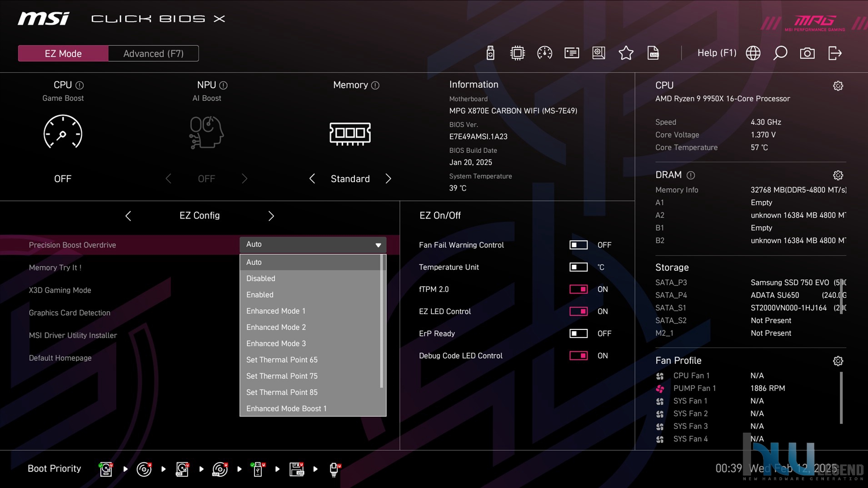868x488 pixels.
Task: Open the CPU chip settings icon
Action: [517, 53]
